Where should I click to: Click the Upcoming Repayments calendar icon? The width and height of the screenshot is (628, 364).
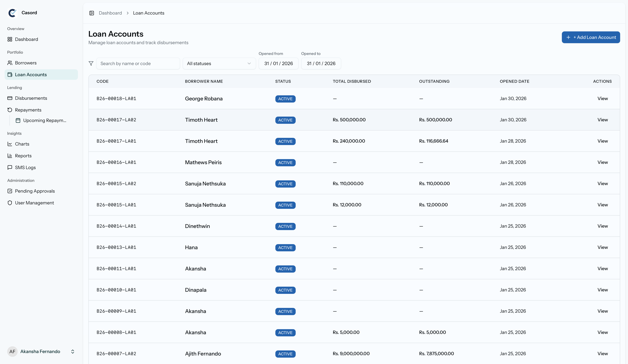(18, 121)
